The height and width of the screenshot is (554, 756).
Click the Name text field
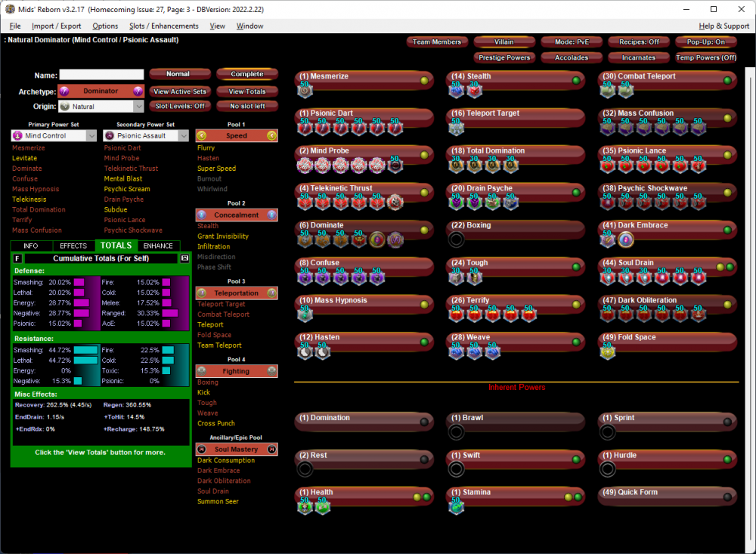click(x=101, y=75)
